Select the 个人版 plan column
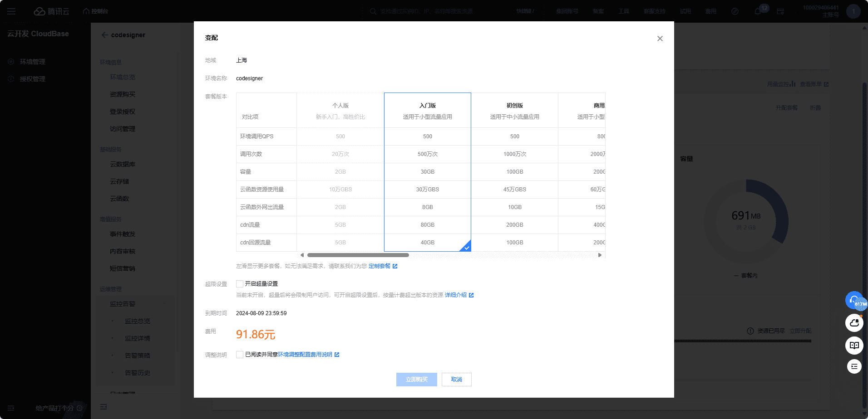Screen dimensions: 868x419 point(340,172)
